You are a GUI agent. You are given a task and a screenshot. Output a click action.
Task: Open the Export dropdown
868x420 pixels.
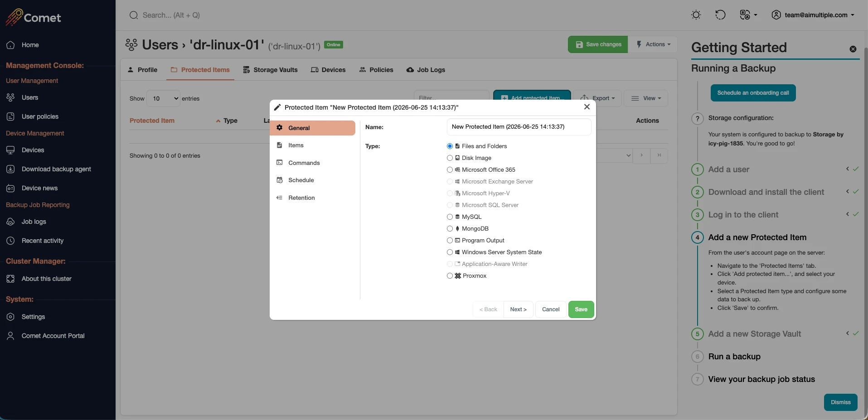pyautogui.click(x=597, y=98)
